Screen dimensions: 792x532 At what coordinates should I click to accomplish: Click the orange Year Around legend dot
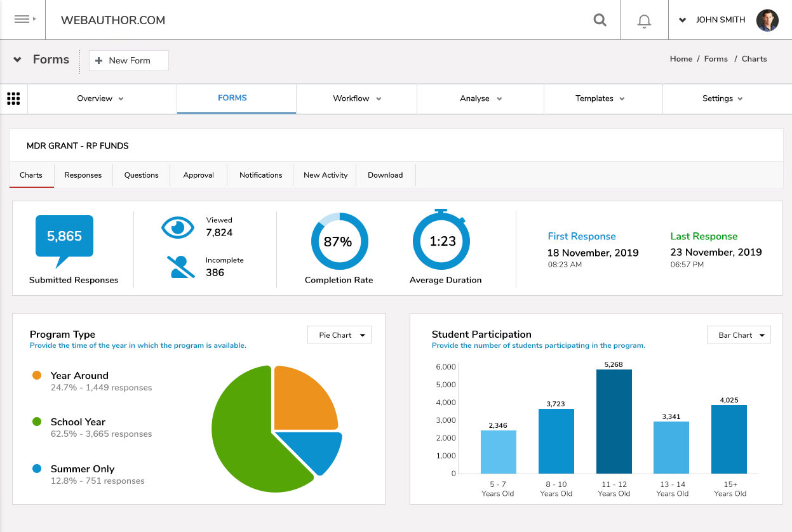37,375
